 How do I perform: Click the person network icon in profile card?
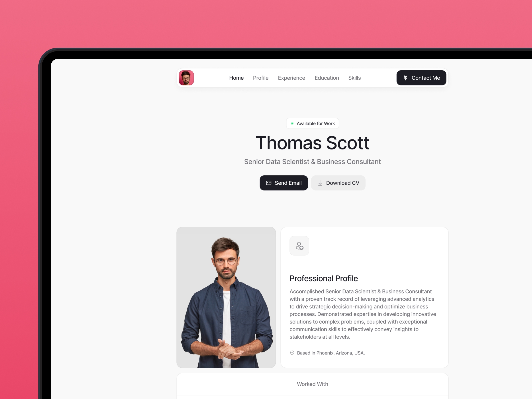coord(299,246)
